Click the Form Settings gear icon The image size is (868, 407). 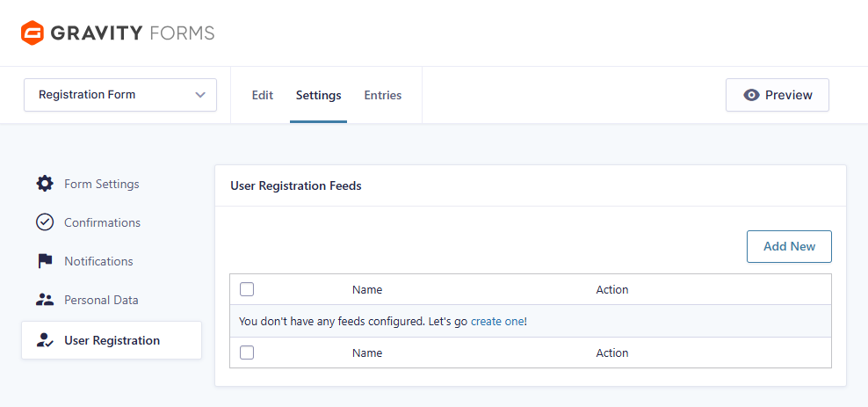pos(45,184)
